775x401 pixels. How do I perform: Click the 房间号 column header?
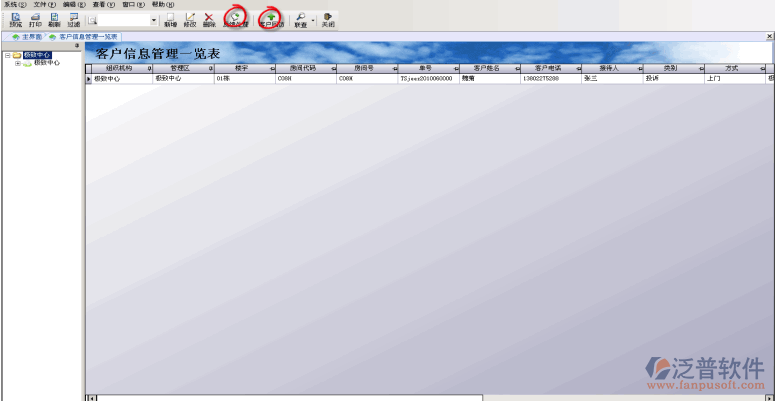[367, 68]
